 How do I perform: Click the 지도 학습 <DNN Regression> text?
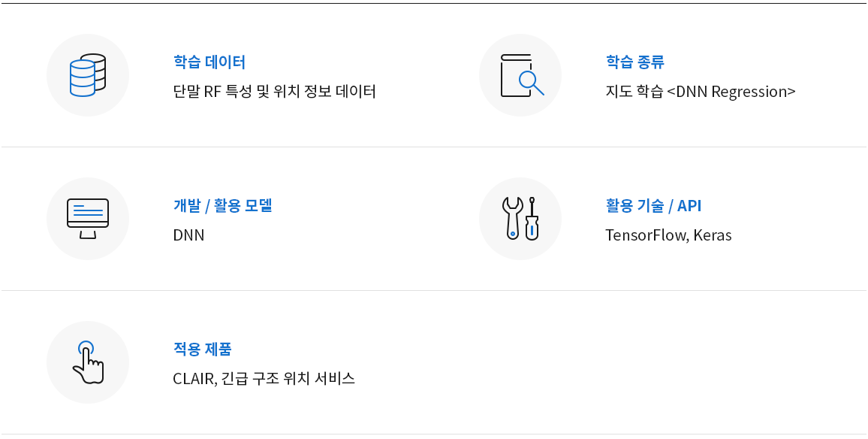(701, 92)
